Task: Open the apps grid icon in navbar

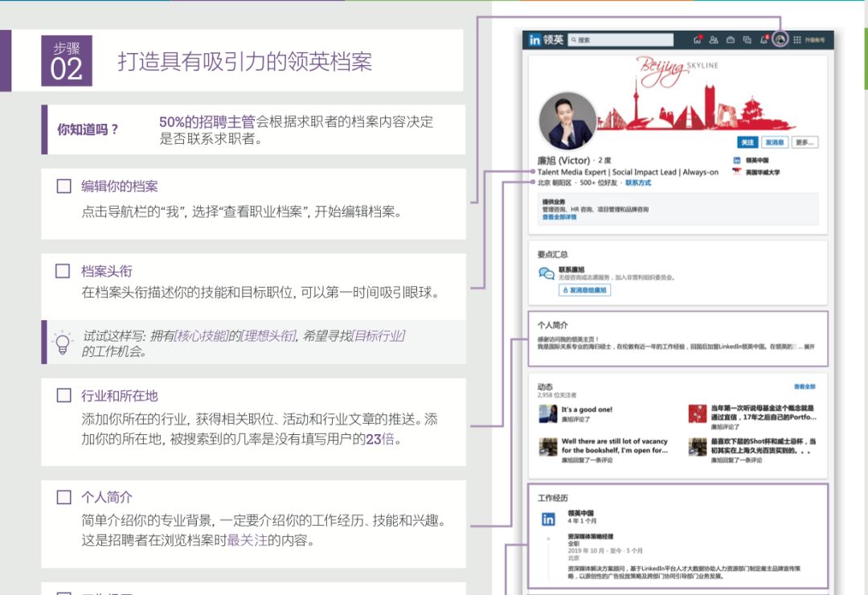Action: point(797,40)
